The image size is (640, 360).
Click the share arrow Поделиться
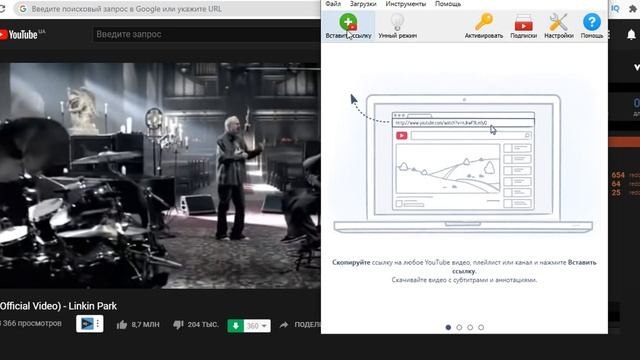pyautogui.click(x=300, y=325)
